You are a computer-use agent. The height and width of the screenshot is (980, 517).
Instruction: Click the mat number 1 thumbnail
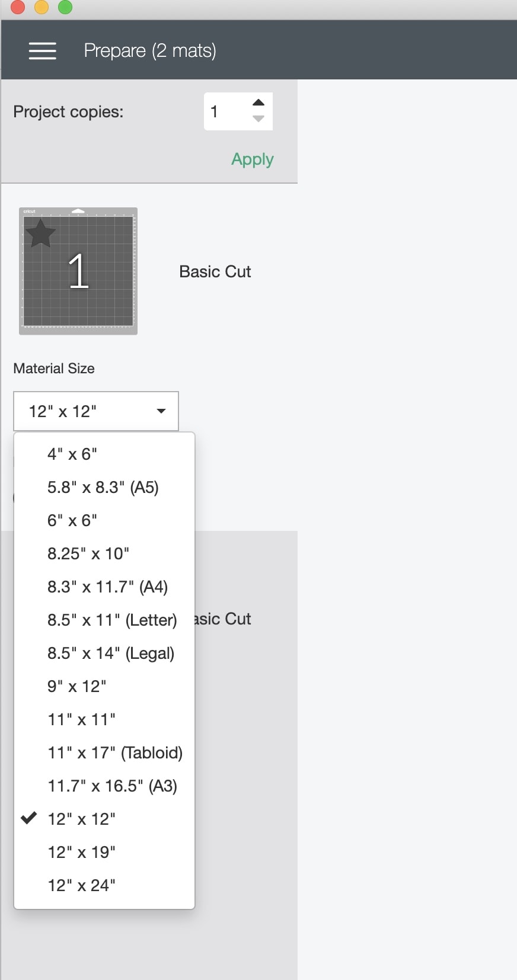pyautogui.click(x=77, y=271)
